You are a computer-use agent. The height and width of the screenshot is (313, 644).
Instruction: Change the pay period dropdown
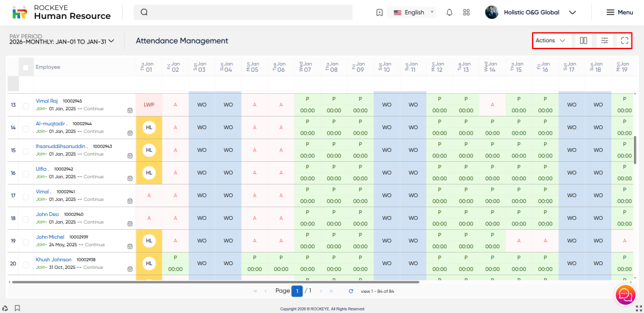click(62, 41)
